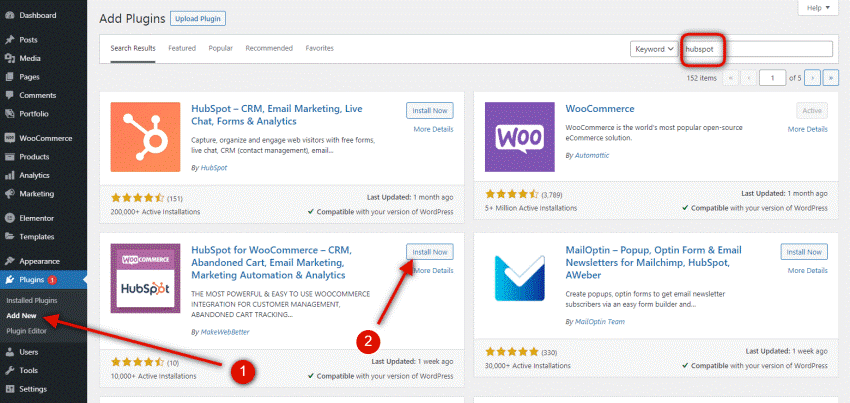Open WooCommerce Analytics in the sidebar
850x403 pixels.
pyautogui.click(x=37, y=175)
